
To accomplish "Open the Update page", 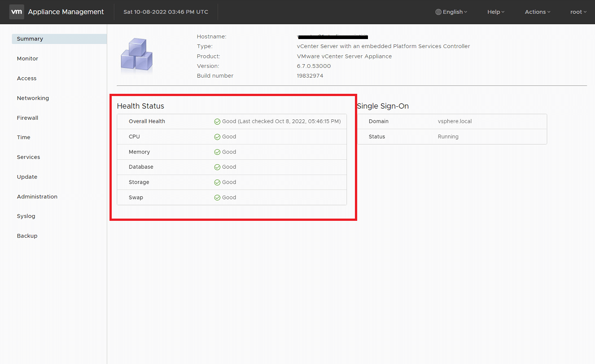I will (x=27, y=177).
